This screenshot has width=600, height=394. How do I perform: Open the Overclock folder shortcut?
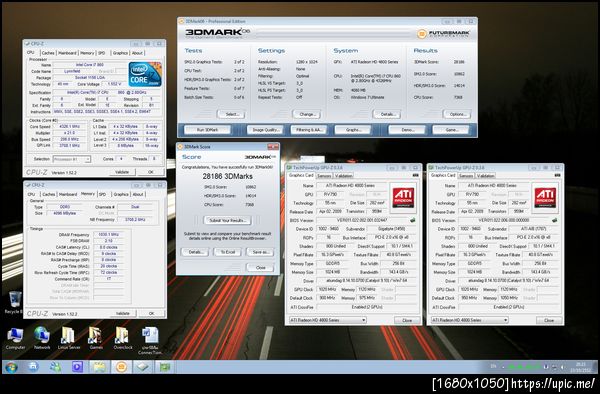tap(123, 338)
